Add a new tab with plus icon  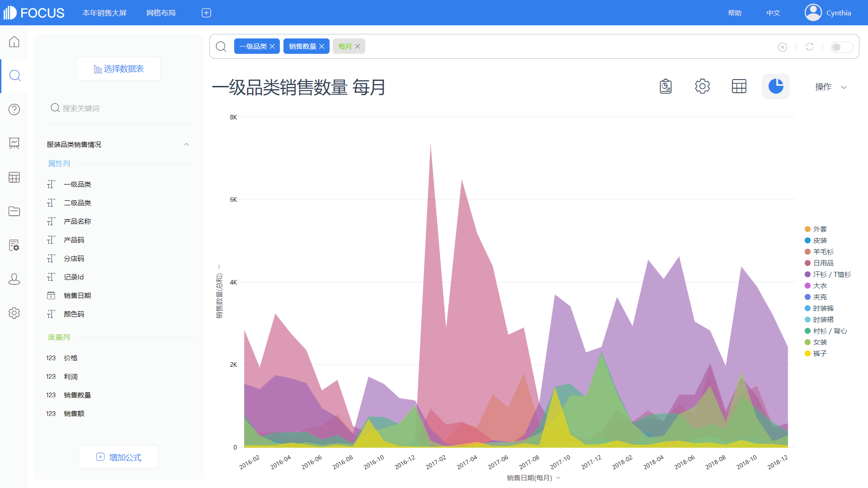(206, 13)
